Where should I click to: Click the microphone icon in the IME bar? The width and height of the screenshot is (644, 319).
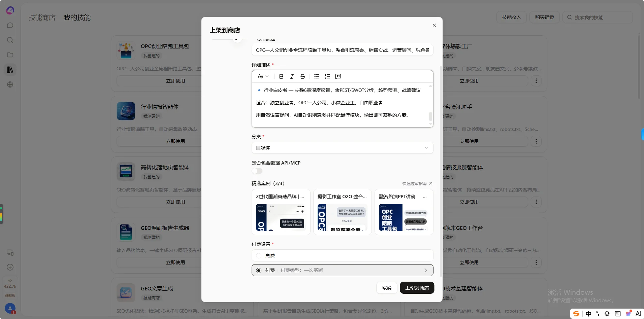click(607, 314)
